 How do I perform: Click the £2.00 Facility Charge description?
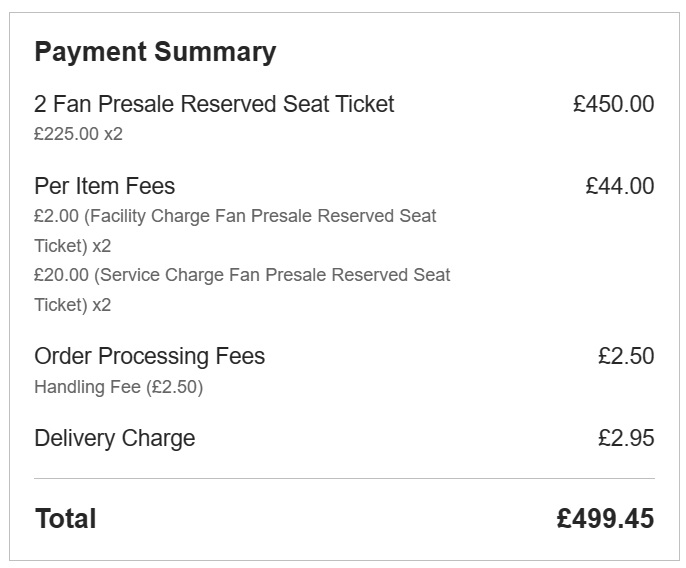235,216
